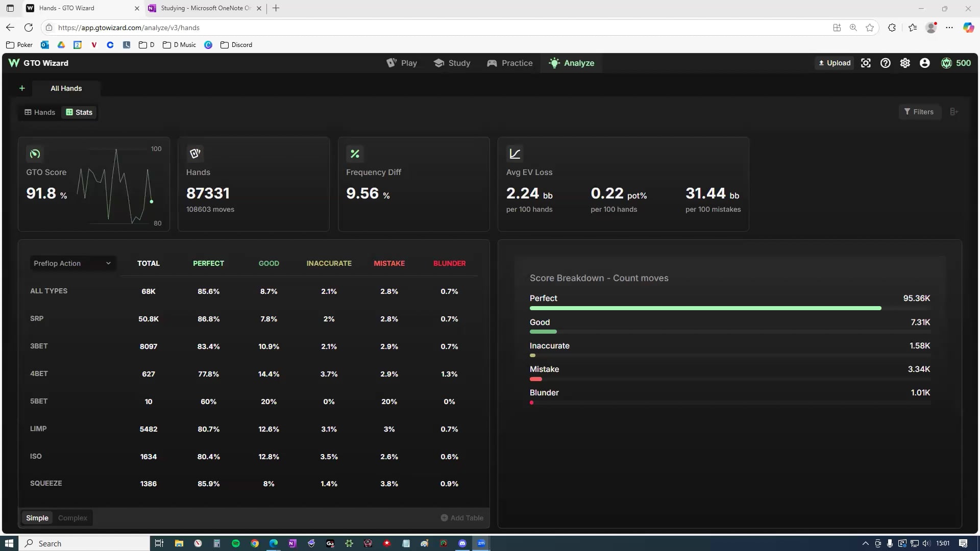The height and width of the screenshot is (551, 980).
Task: Click the Upload button
Action: pos(834,63)
